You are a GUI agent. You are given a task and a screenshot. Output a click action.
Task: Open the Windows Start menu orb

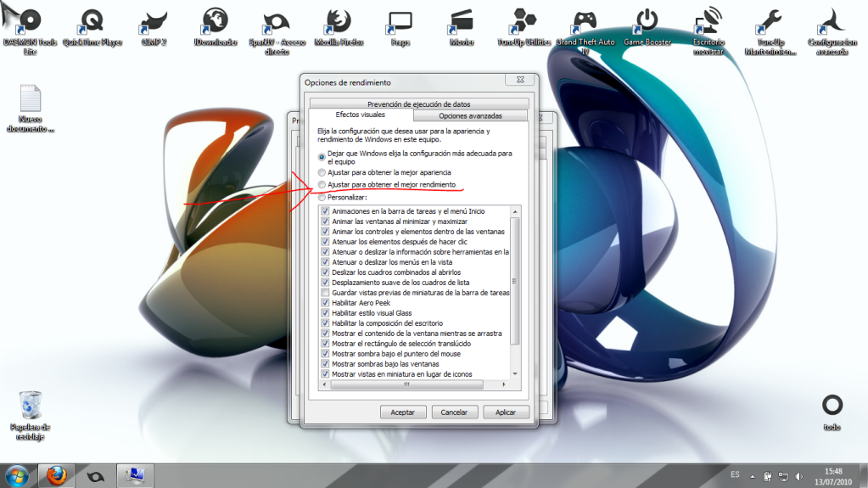pyautogui.click(x=17, y=474)
